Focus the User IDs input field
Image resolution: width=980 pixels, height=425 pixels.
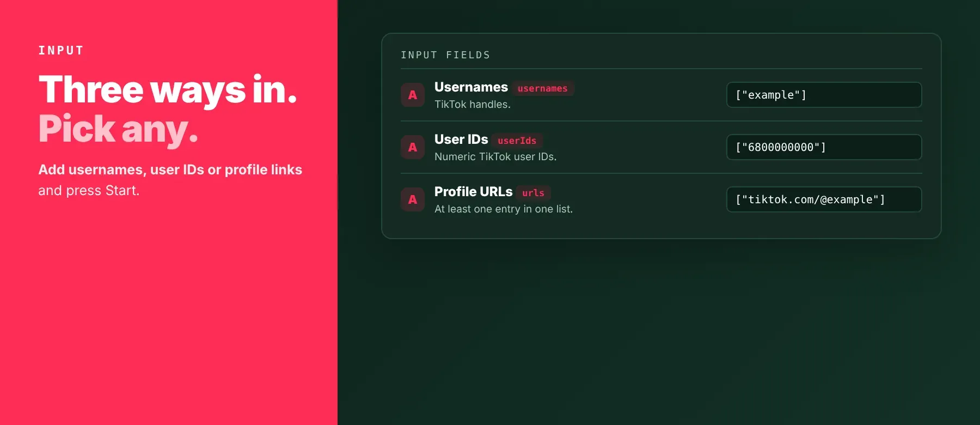click(x=824, y=147)
